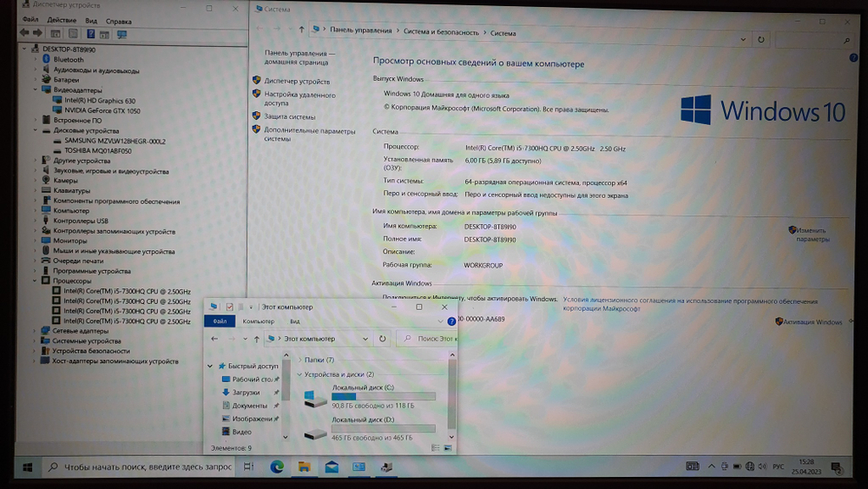
Task: Open recent locations dropdown in Explorer
Action: tap(245, 339)
